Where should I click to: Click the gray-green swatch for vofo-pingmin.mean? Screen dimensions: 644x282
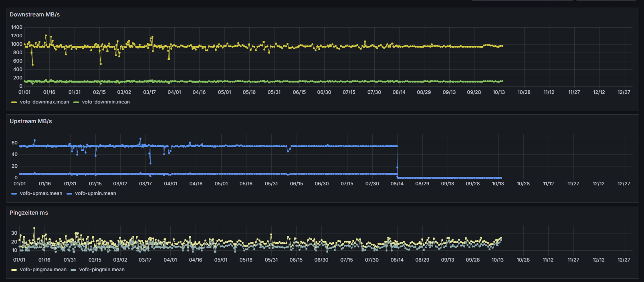tap(73, 270)
